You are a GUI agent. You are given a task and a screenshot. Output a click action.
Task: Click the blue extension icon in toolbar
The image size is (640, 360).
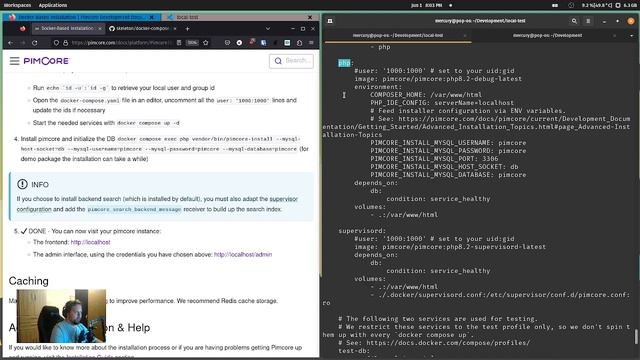[x=264, y=42]
